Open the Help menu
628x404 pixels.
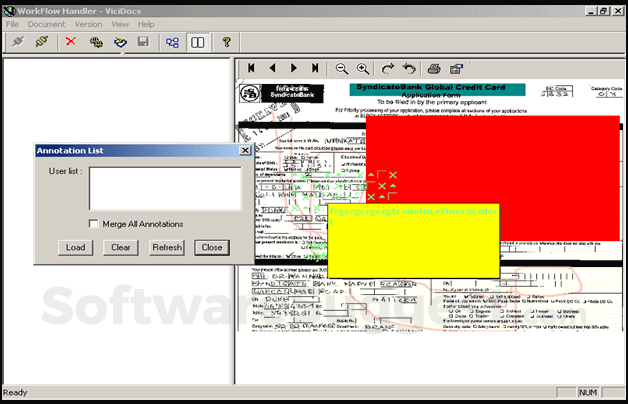(x=146, y=24)
